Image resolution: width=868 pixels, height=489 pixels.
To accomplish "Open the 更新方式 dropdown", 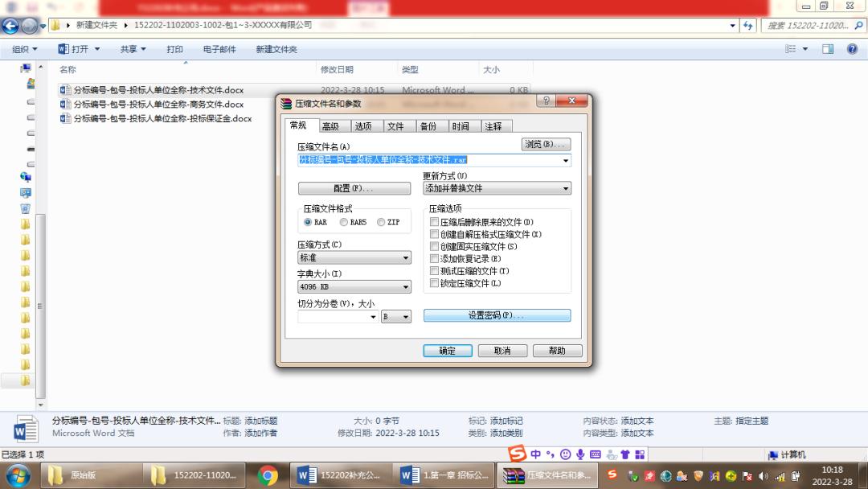I will tap(497, 188).
